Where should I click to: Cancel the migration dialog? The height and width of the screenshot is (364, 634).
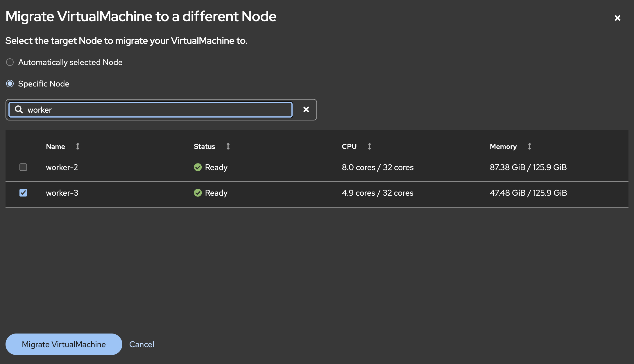point(142,344)
